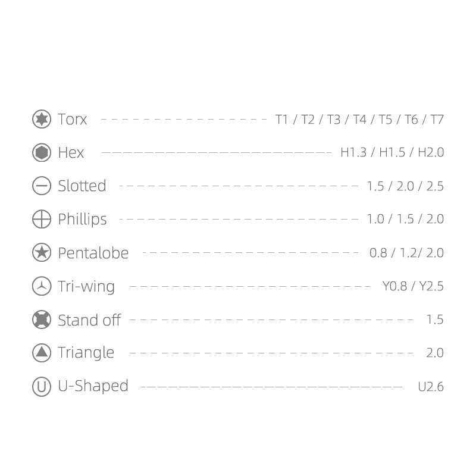Click the U-Shaped bit icon
The height and width of the screenshot is (476, 476).
[x=41, y=386]
